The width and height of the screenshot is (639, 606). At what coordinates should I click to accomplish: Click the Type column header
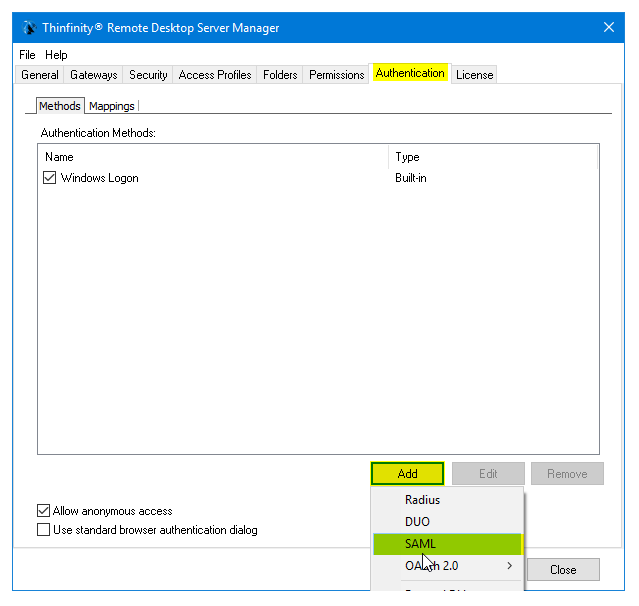(x=493, y=157)
